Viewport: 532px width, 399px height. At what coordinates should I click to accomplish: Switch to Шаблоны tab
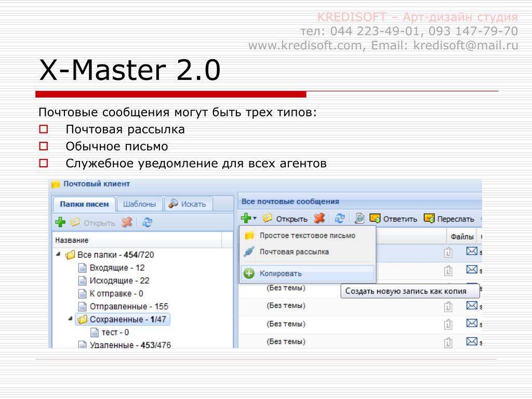(139, 204)
